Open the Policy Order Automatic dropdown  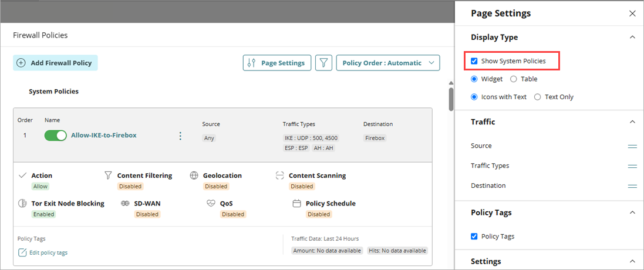(x=387, y=63)
